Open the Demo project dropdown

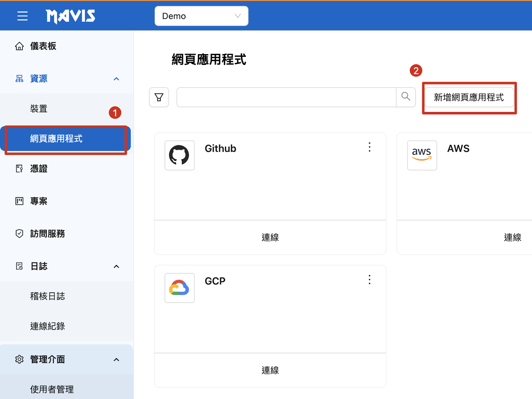tap(201, 16)
